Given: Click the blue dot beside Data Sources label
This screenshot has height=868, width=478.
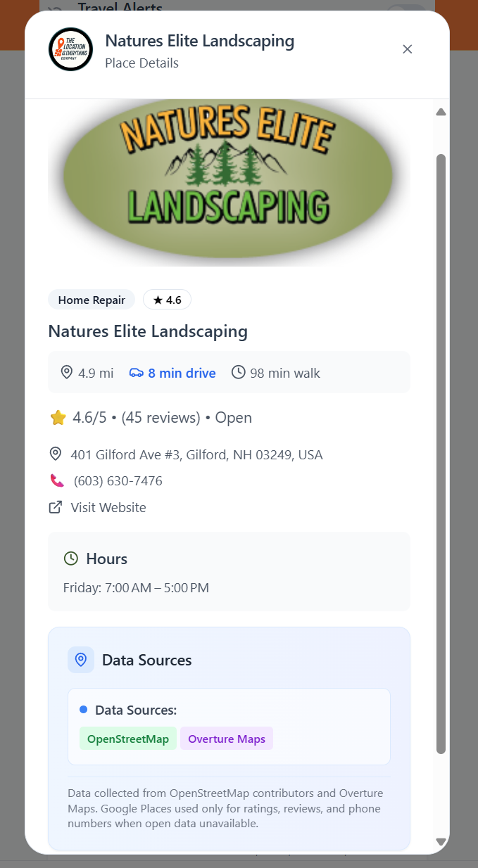Looking at the screenshot, I should (84, 709).
